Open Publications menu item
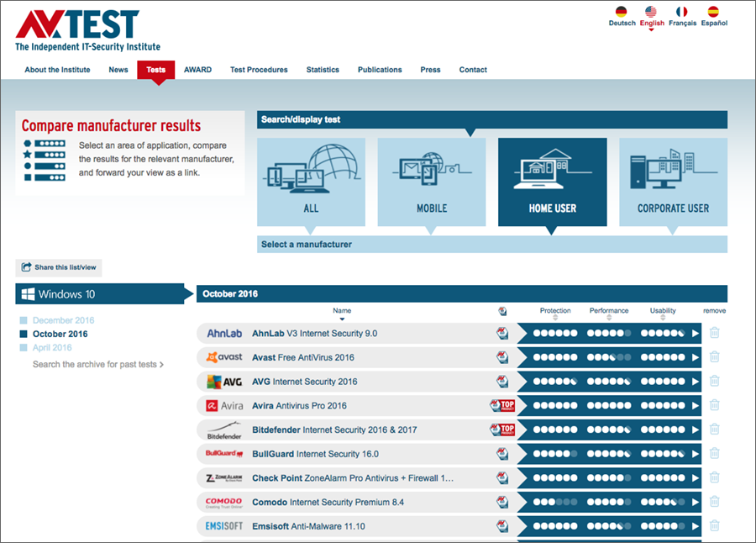Viewport: 756px width, 543px height. pyautogui.click(x=380, y=70)
